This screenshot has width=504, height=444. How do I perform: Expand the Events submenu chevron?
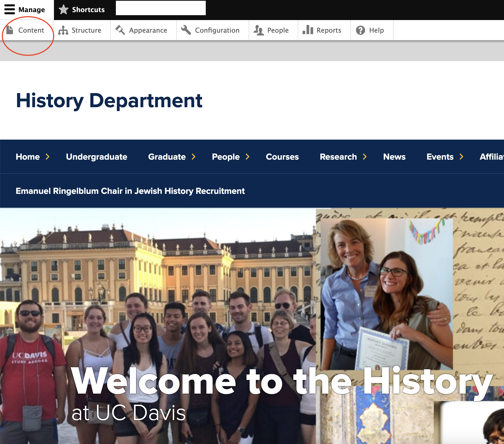462,157
